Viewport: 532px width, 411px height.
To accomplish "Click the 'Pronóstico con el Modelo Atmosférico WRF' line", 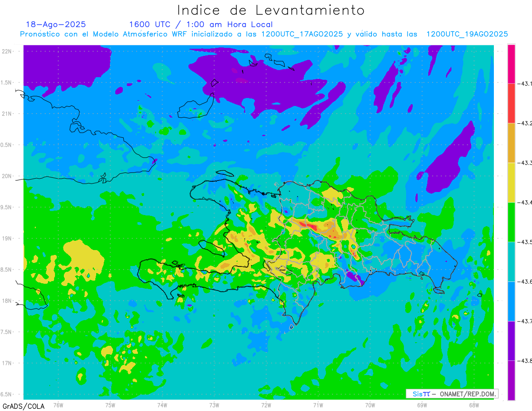I will [x=264, y=34].
